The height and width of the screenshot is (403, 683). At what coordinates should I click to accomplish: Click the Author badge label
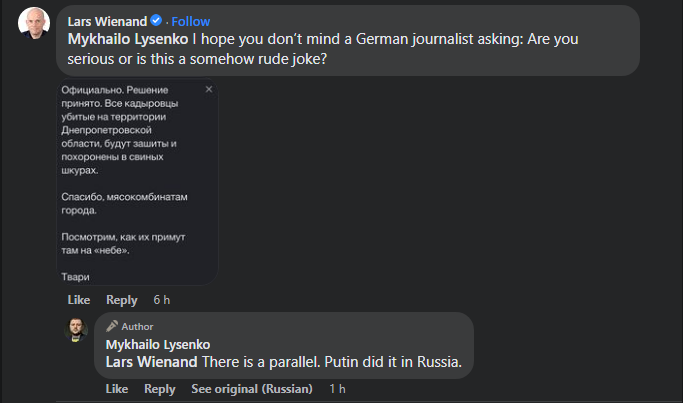(137, 326)
